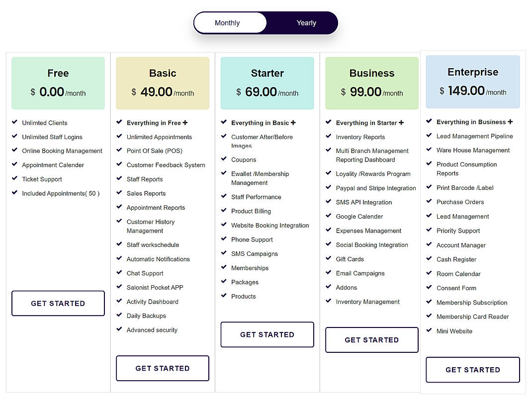Click plus icon beside Everything in Business

pos(510,121)
